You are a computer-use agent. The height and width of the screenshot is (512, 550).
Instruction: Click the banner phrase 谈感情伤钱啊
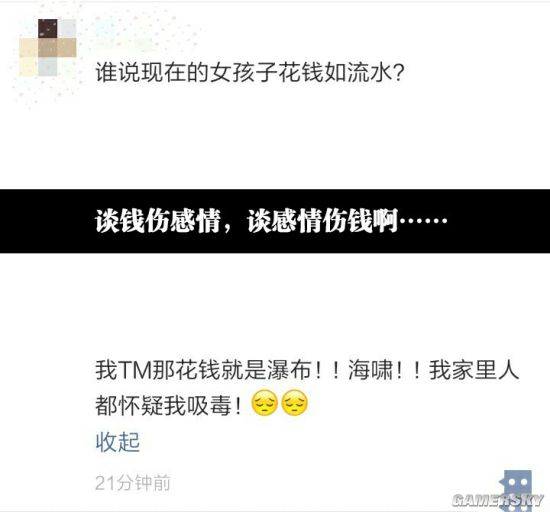tap(323, 221)
